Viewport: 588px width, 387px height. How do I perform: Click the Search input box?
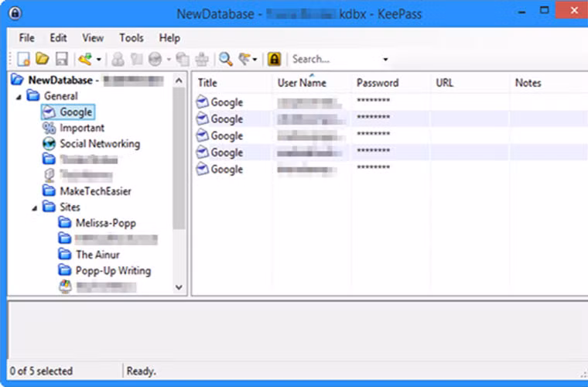(336, 60)
